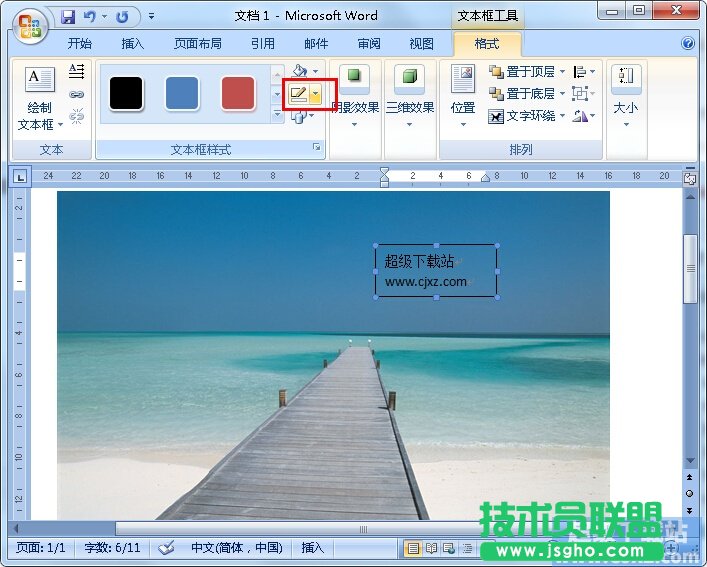Click the word count in status bar
The width and height of the screenshot is (707, 567).
click(x=113, y=547)
